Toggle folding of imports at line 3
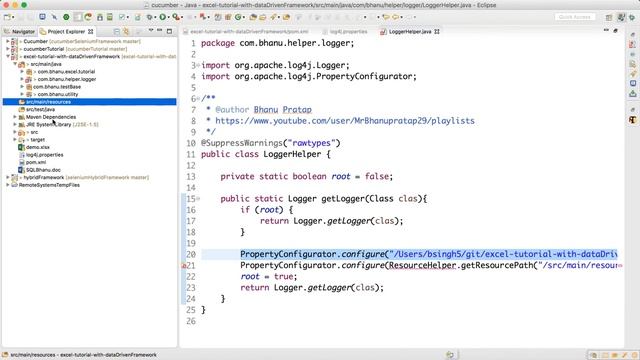This screenshot has width=640, height=360. (x=198, y=65)
